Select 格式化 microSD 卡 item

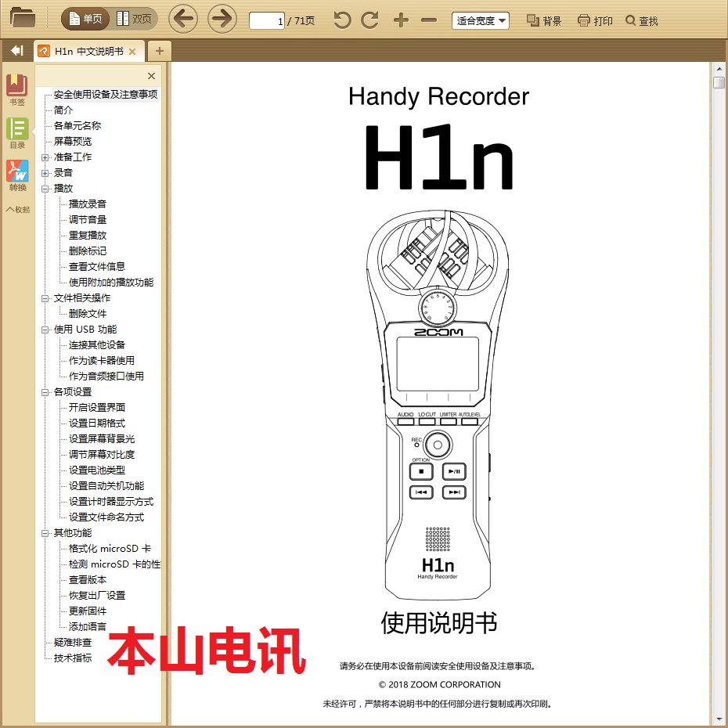110,548
